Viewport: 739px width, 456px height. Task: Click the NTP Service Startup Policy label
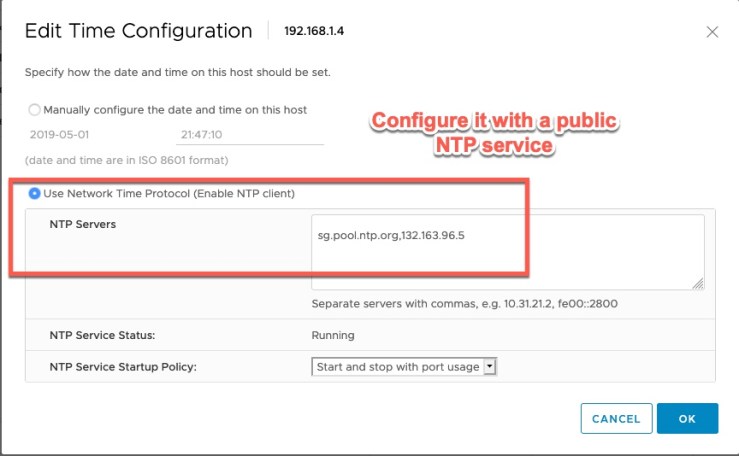point(123,367)
